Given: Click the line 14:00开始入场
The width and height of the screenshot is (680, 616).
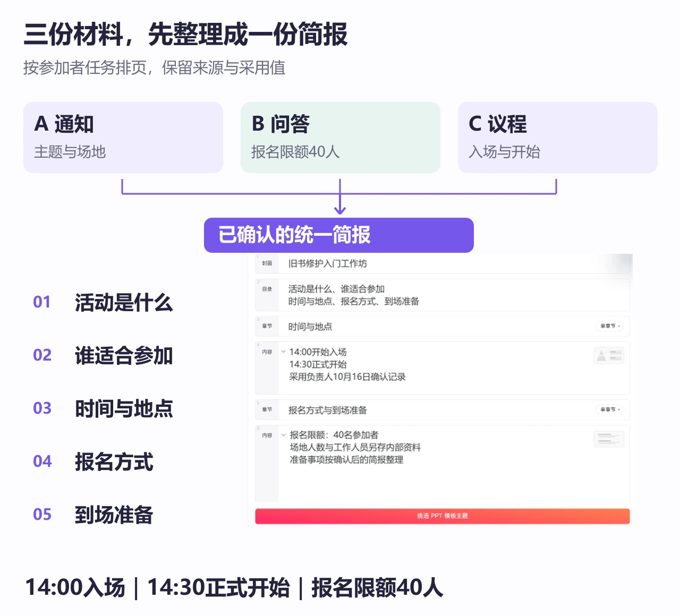Looking at the screenshot, I should click(x=318, y=352).
